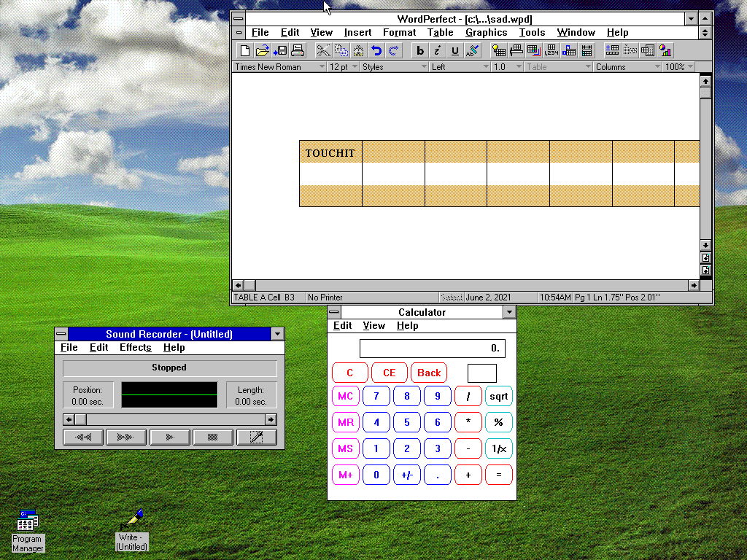Open the Table menu in WordPerfect
Image resolution: width=747 pixels, height=560 pixels.
tap(440, 32)
